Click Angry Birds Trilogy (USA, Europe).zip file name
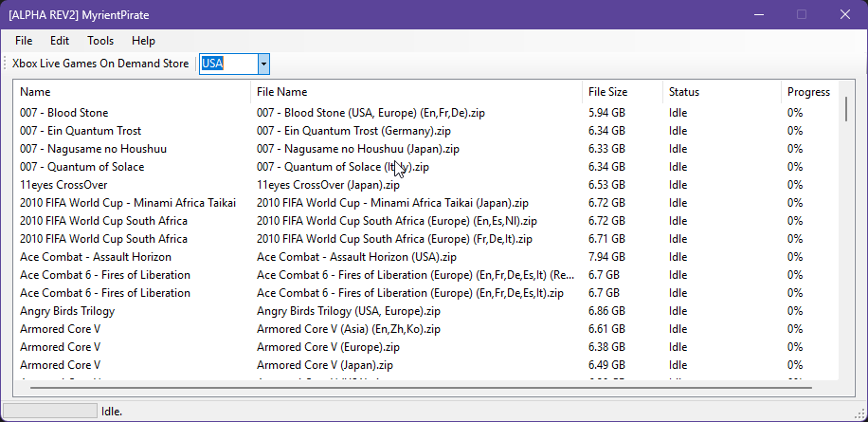 click(349, 311)
